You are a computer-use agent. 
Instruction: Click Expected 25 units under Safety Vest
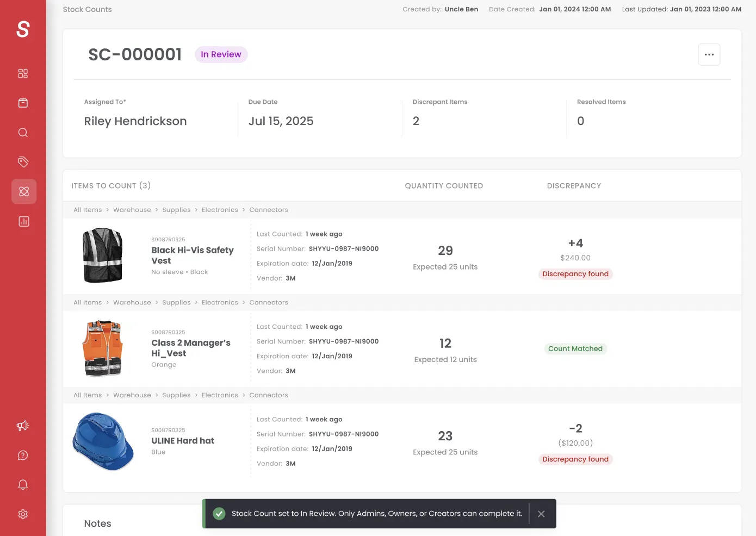point(445,267)
